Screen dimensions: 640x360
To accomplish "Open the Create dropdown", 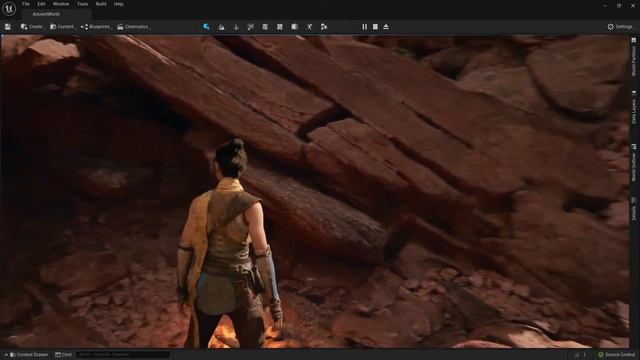I will tap(32, 27).
